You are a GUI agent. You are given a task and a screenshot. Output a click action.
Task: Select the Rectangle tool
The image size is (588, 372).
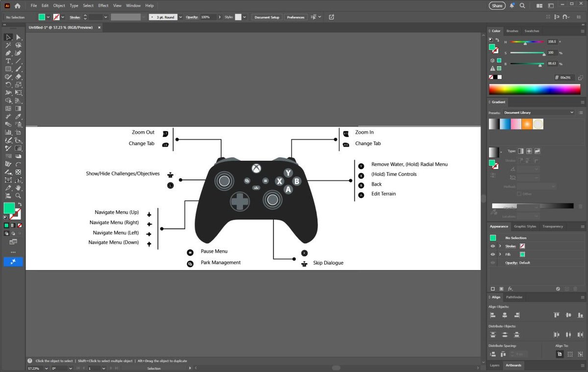pos(8,69)
